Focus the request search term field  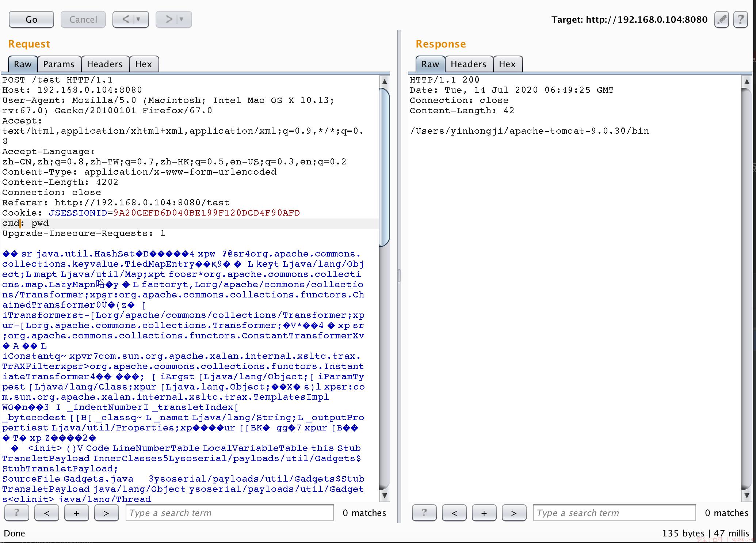(x=230, y=513)
